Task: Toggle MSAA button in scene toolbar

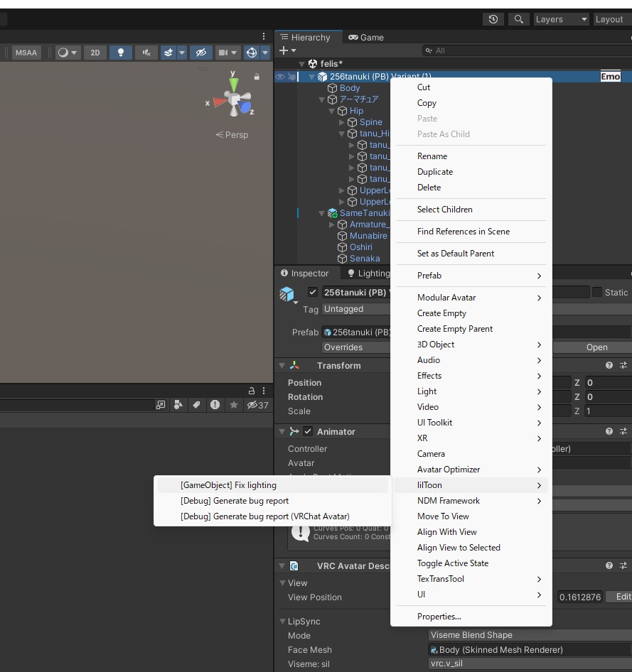Action: coord(26,53)
